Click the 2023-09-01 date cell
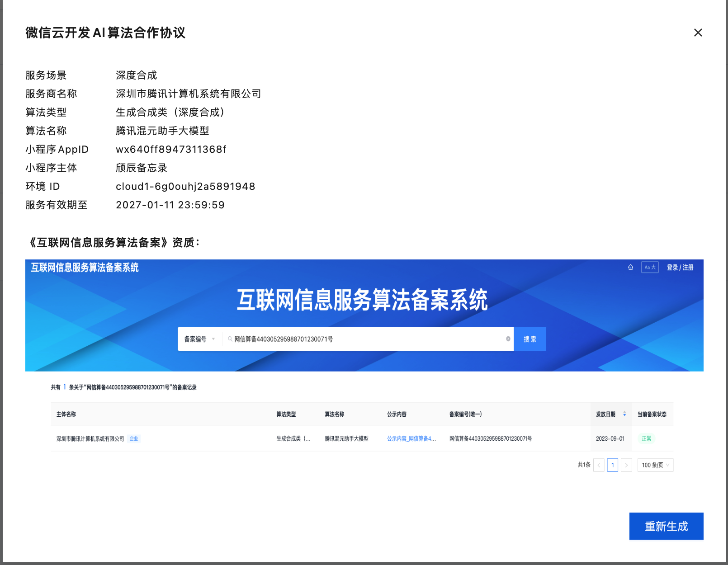 pos(610,438)
